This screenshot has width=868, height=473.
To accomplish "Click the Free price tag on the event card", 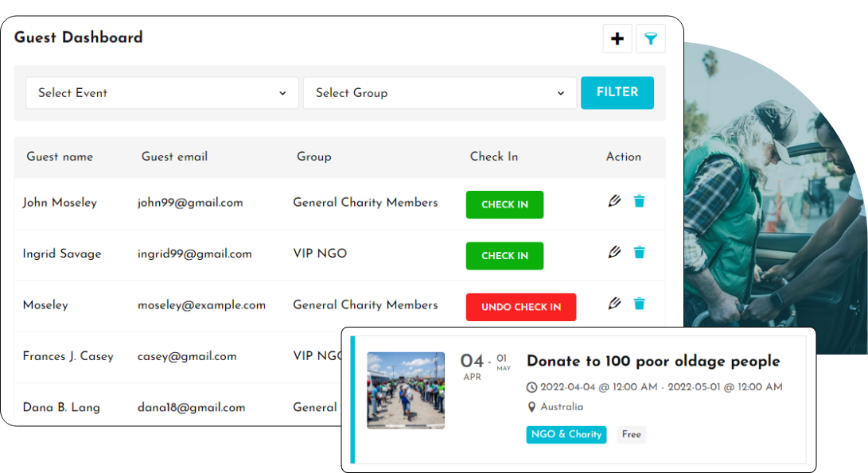I will (631, 435).
